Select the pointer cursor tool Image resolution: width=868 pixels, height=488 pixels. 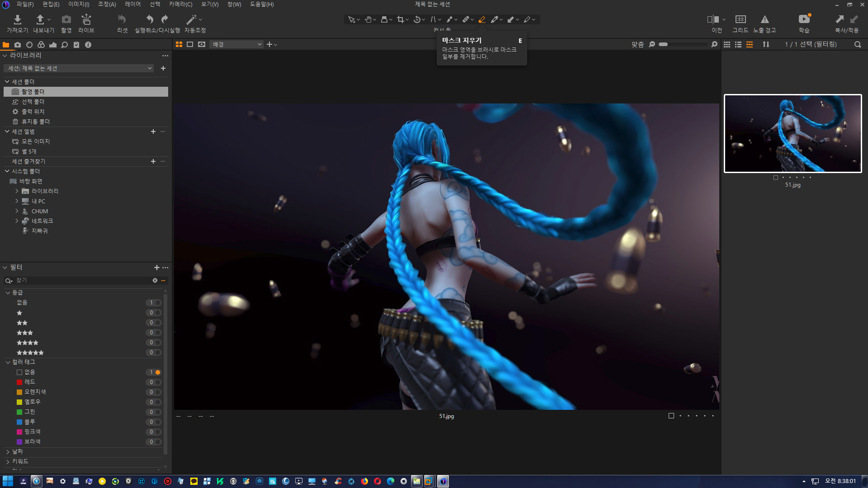(x=351, y=19)
